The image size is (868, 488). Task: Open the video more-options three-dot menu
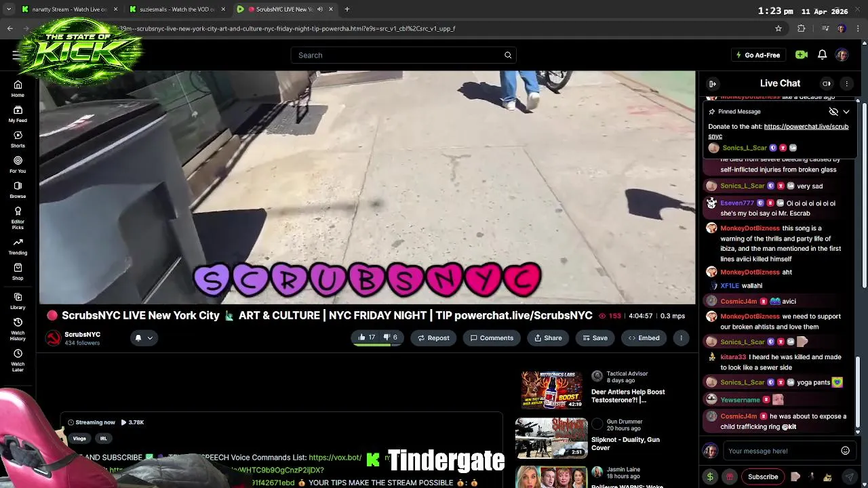pos(681,338)
